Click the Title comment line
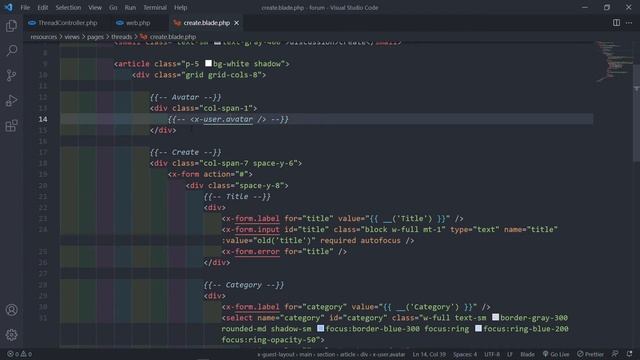The image size is (640, 360). click(x=237, y=196)
